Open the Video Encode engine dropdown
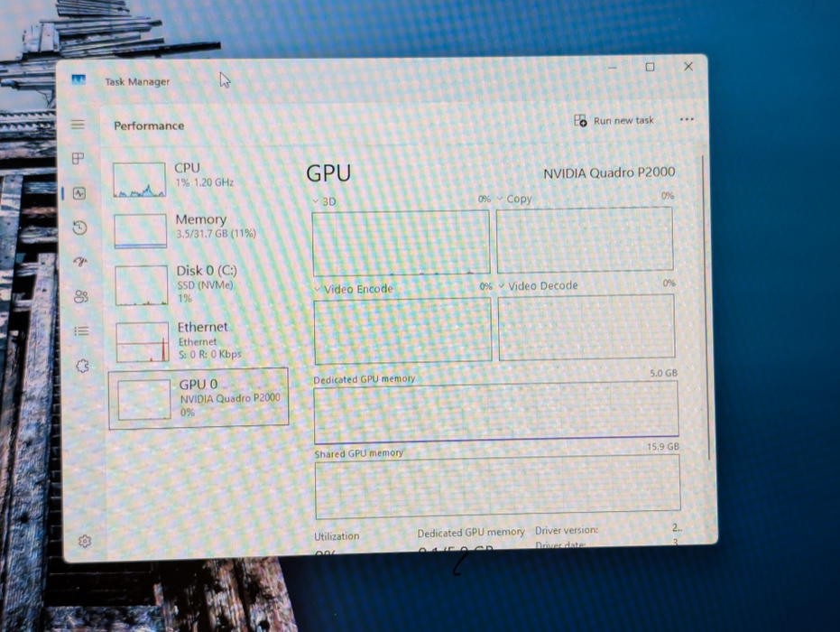This screenshot has width=840, height=632. click(x=354, y=289)
